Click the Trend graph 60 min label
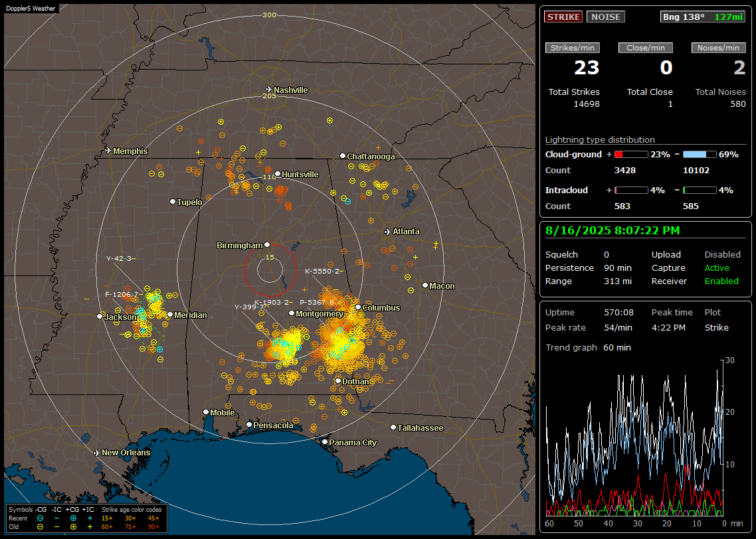 (588, 348)
